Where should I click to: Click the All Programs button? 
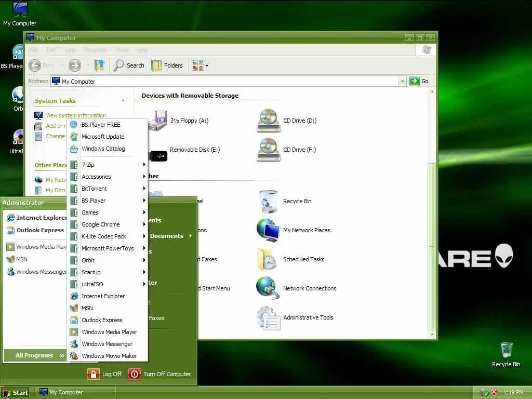[x=35, y=355]
